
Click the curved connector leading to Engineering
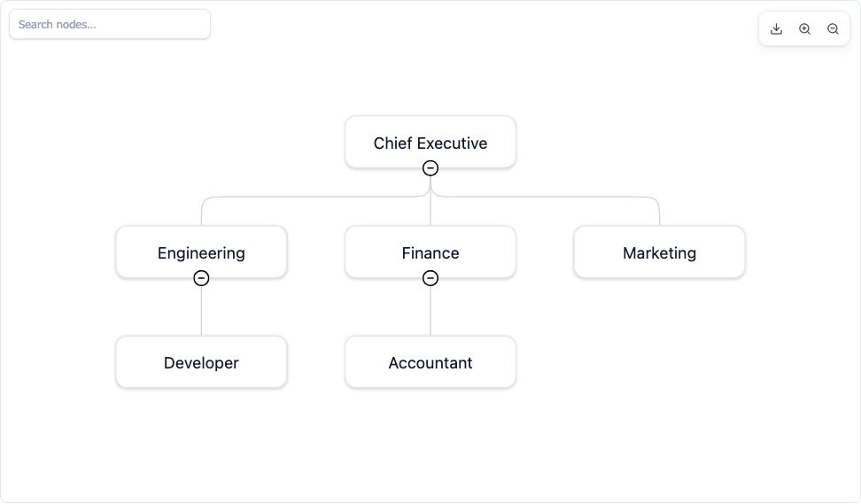click(x=313, y=197)
